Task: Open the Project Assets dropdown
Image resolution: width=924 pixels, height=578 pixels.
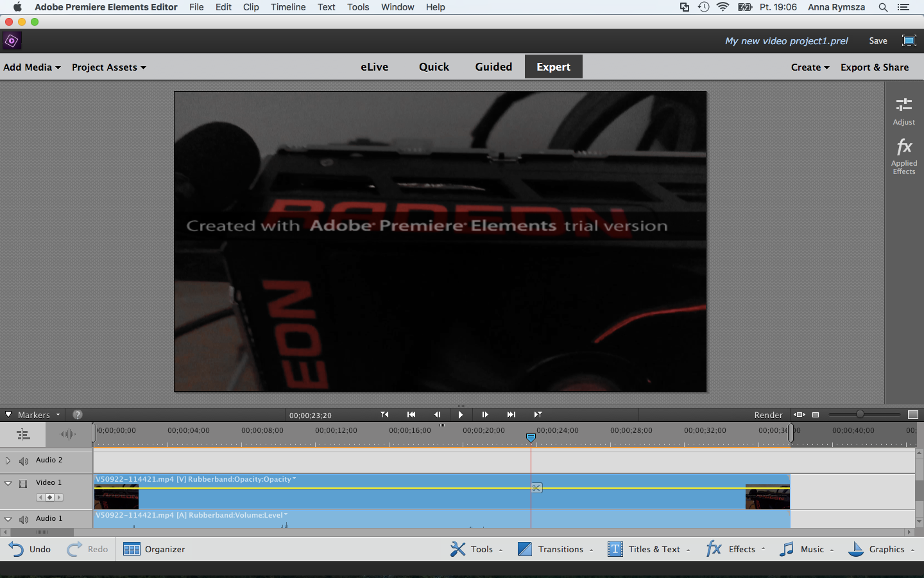Action: (109, 67)
